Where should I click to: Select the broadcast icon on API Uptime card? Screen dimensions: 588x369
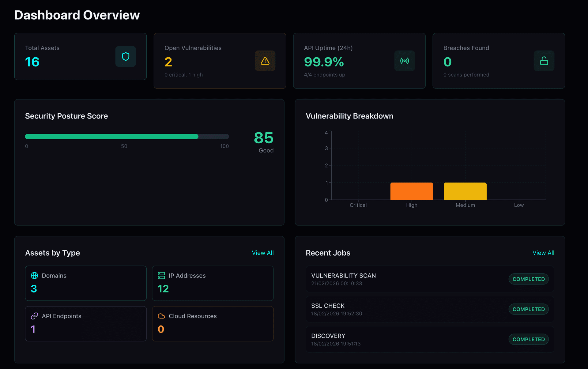[404, 61]
